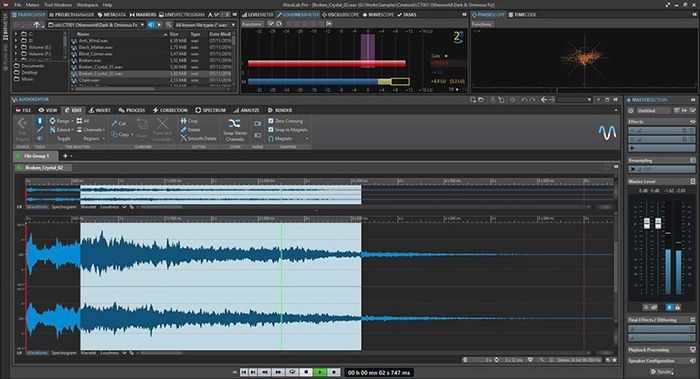This screenshot has width=700, height=379.
Task: Toggle the Loop playback button
Action: (292, 372)
